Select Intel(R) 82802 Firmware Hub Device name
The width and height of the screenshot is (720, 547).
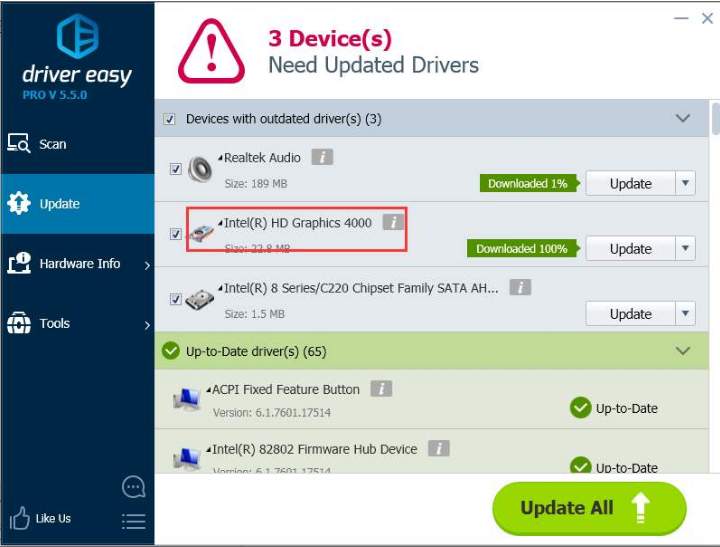pyautogui.click(x=315, y=449)
